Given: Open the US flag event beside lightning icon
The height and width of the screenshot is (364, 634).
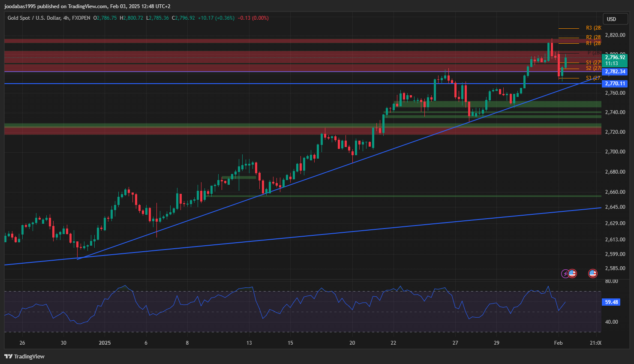Looking at the screenshot, I should pos(572,274).
